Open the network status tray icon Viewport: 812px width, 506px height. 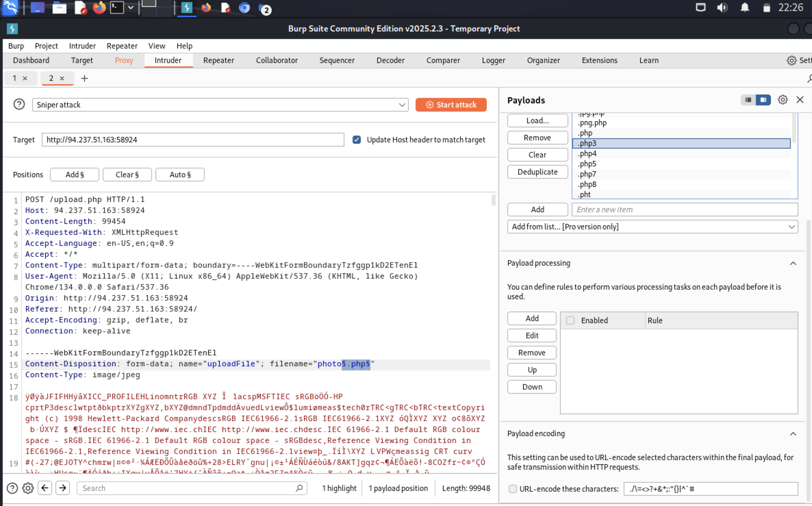[x=701, y=8]
